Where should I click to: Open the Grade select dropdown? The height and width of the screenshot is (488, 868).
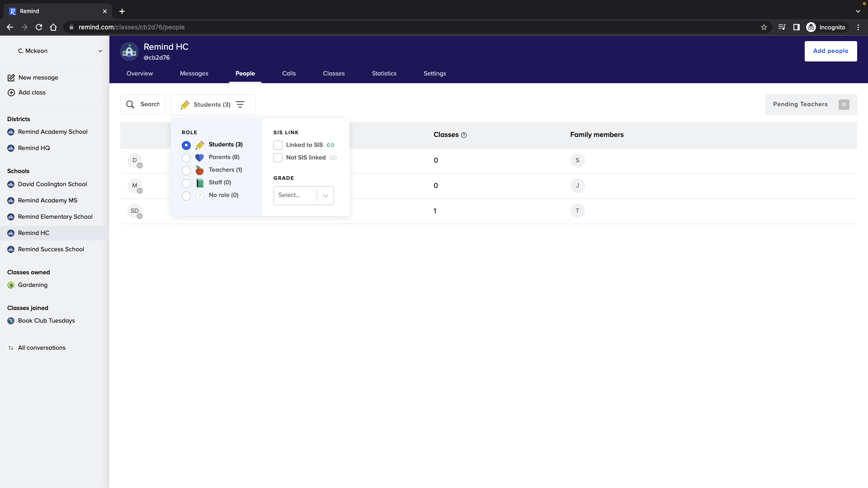coord(303,196)
